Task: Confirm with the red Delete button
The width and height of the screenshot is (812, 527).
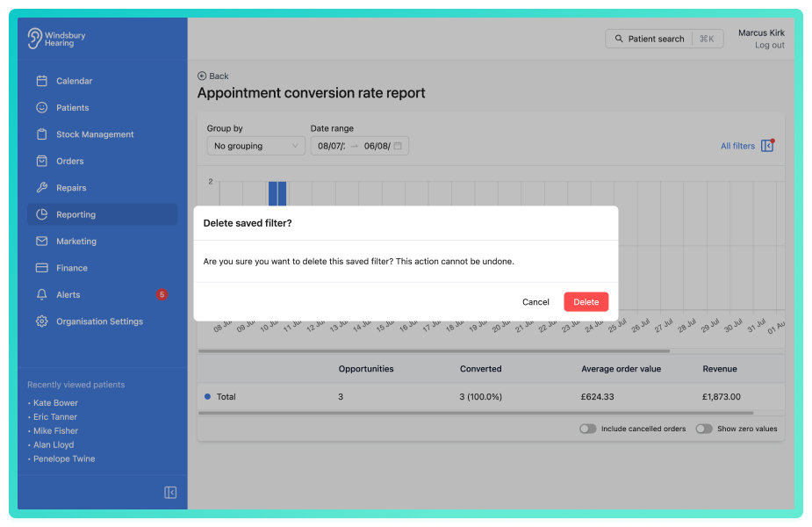Action: pos(586,302)
